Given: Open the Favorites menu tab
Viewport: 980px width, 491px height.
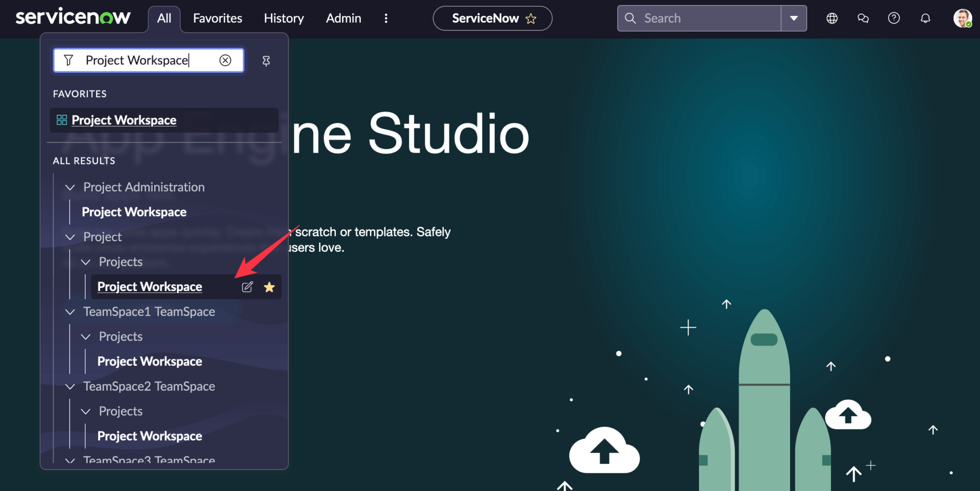Looking at the screenshot, I should click(218, 18).
